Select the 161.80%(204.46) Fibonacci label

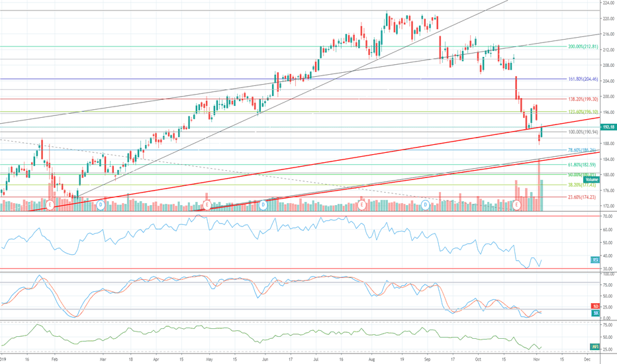[x=583, y=79]
